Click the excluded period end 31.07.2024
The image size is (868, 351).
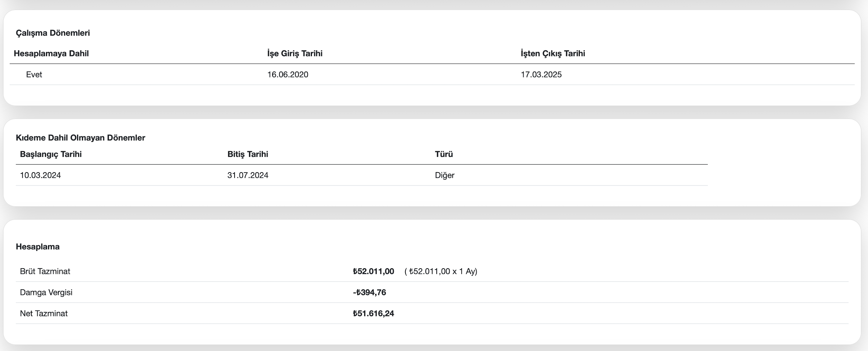(x=247, y=175)
